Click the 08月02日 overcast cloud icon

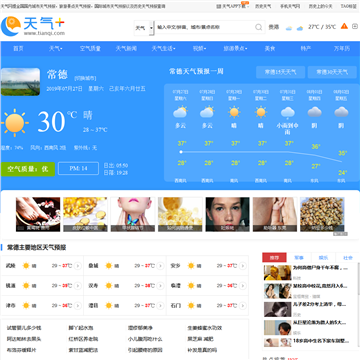tap(341, 112)
